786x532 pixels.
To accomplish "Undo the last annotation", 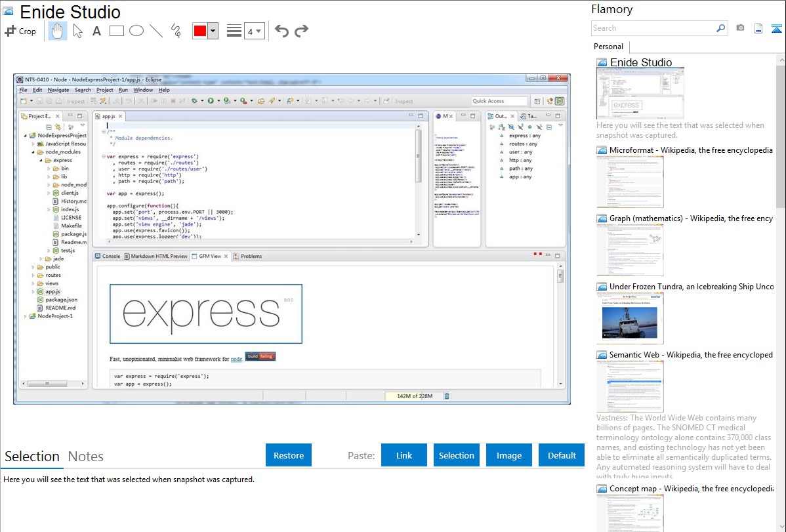I will [281, 31].
